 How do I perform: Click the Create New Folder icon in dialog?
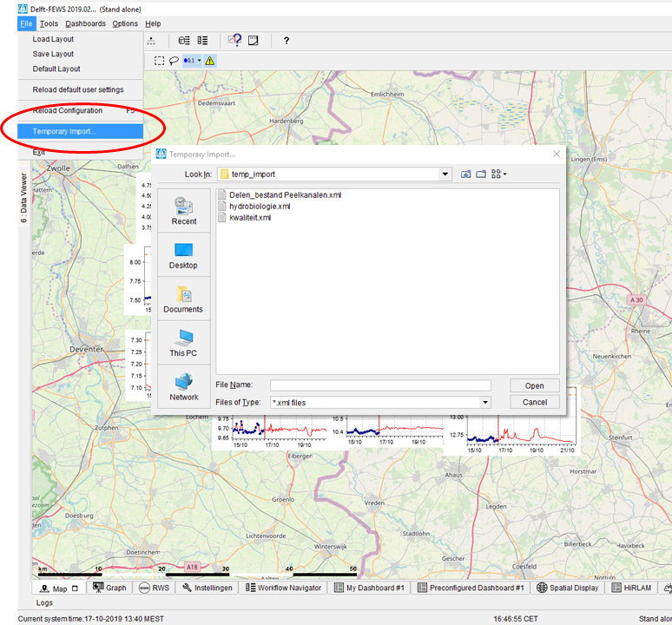pos(481,174)
